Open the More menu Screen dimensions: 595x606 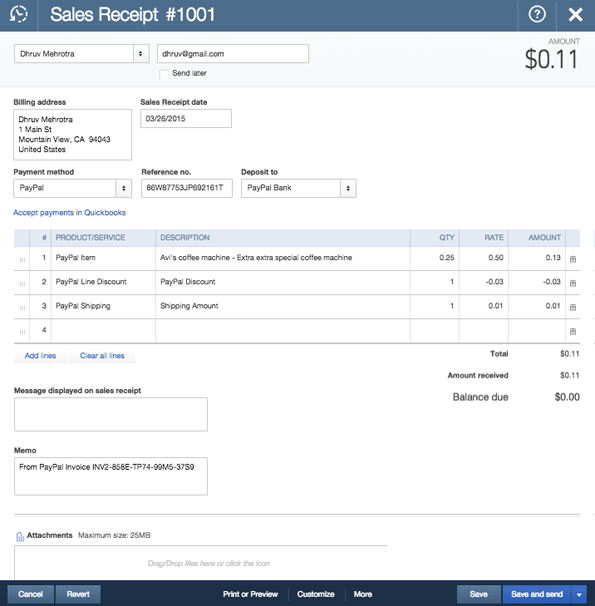click(363, 594)
